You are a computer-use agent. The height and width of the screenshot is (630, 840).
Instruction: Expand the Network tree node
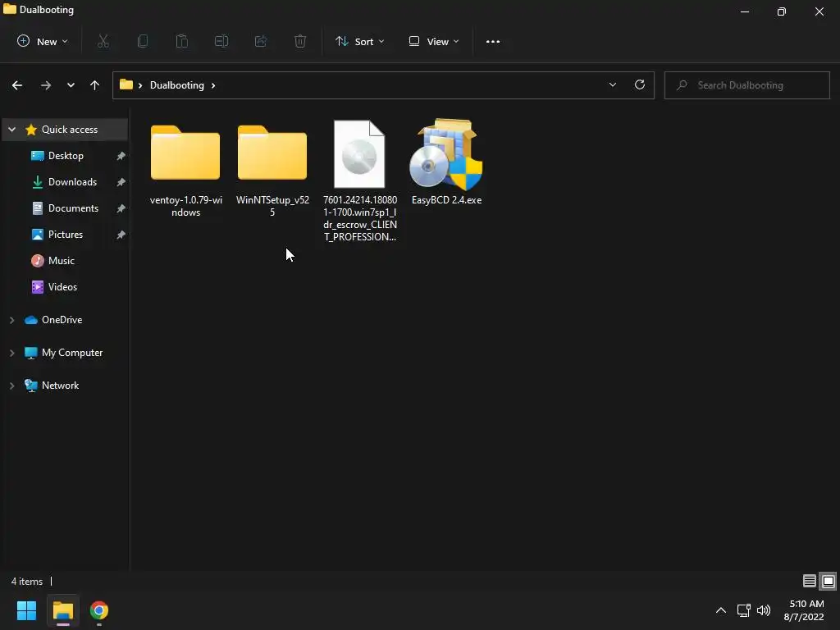(11, 386)
